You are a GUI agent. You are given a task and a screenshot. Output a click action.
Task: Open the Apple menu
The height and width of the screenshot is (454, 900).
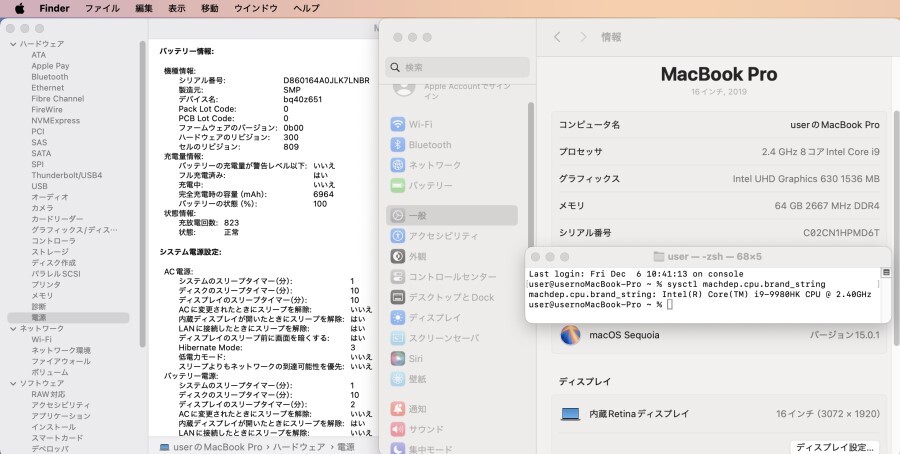[x=20, y=8]
